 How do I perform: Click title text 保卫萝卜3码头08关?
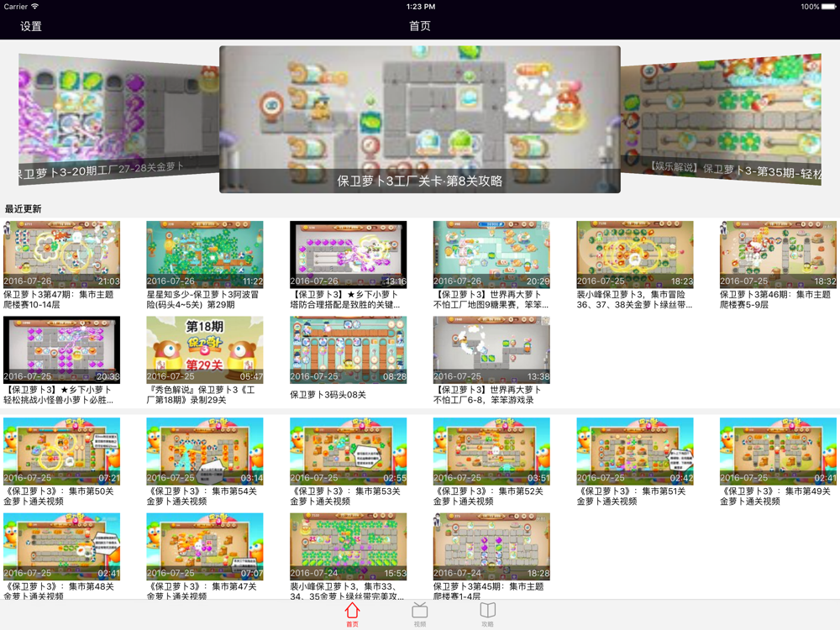pos(328,395)
